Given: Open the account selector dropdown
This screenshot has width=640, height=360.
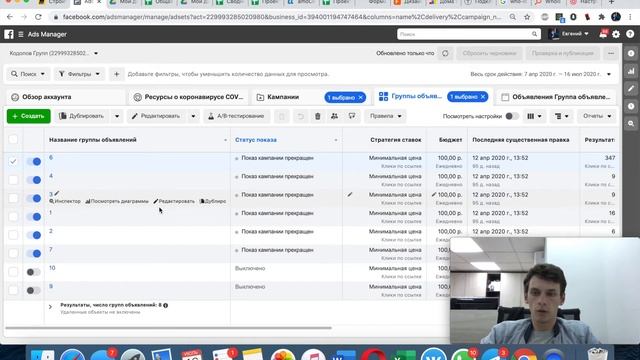Looking at the screenshot, I should point(54,53).
